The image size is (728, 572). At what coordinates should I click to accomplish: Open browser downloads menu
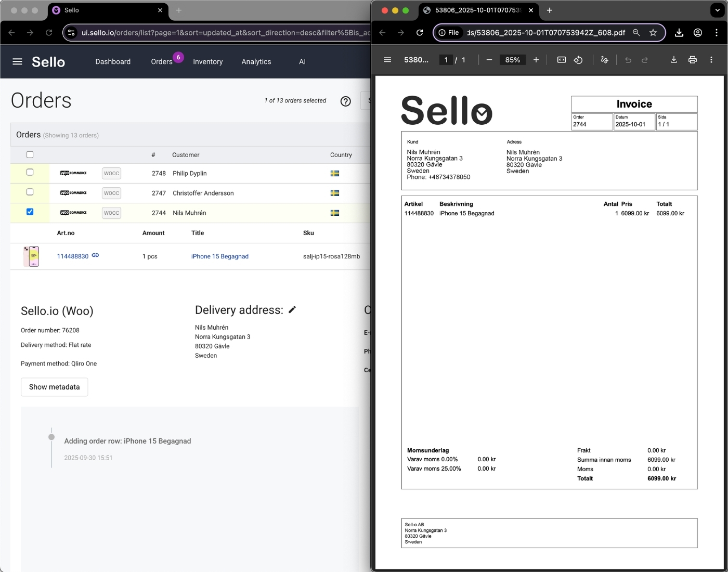point(679,32)
